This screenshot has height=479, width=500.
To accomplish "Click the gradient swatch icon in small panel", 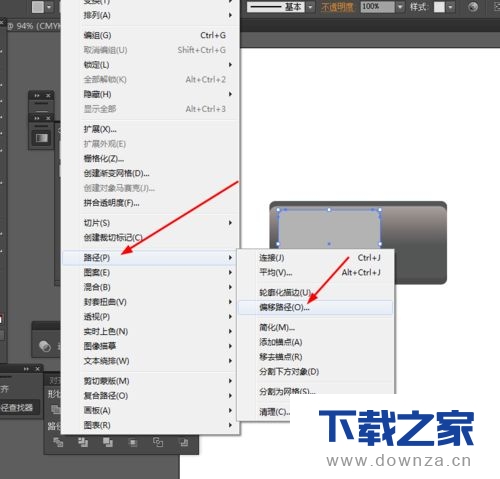I will [x=42, y=138].
